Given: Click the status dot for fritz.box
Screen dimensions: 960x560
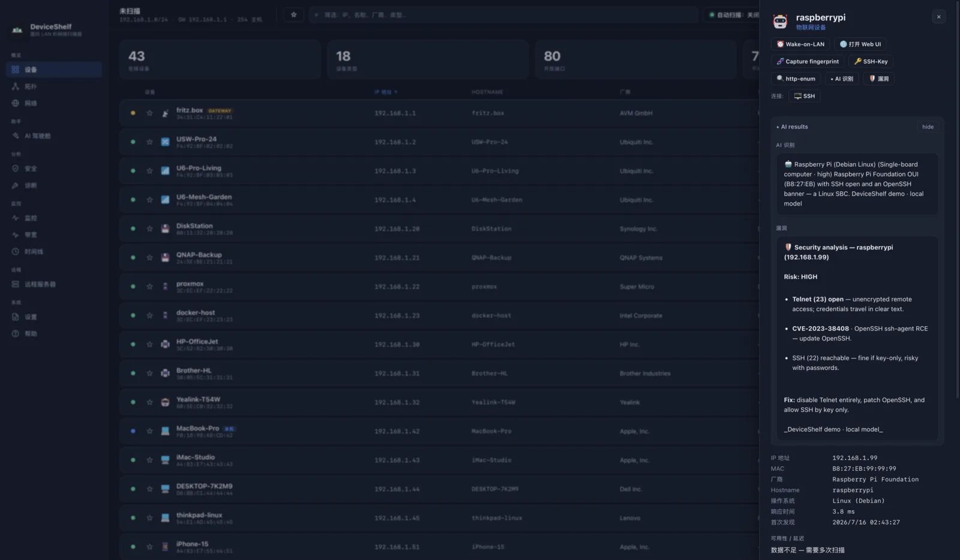Looking at the screenshot, I should click(133, 113).
